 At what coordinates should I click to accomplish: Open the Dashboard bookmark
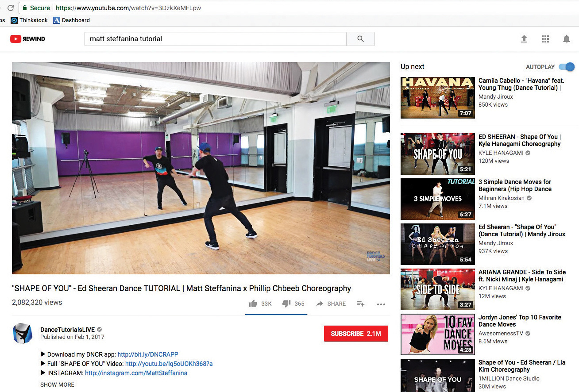click(x=72, y=20)
